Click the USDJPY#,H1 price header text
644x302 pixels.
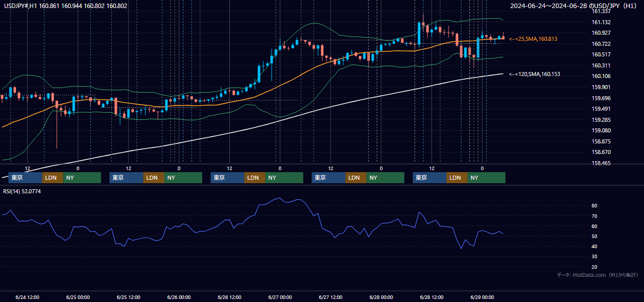66,6
